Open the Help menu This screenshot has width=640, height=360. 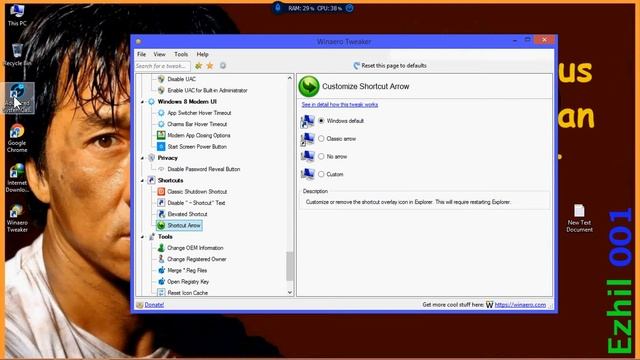click(x=202, y=54)
